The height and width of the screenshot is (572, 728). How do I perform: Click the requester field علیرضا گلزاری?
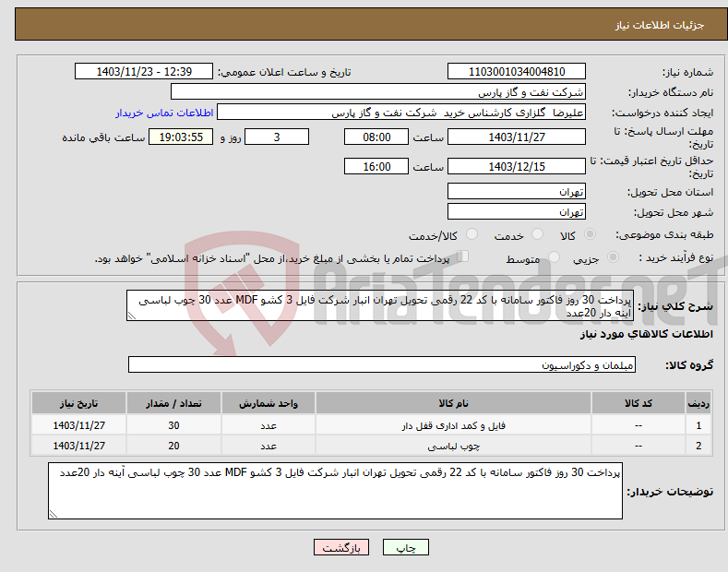401,113
